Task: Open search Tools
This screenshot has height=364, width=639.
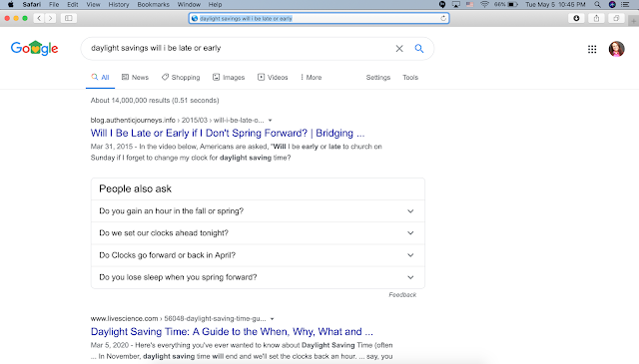Action: click(x=410, y=78)
